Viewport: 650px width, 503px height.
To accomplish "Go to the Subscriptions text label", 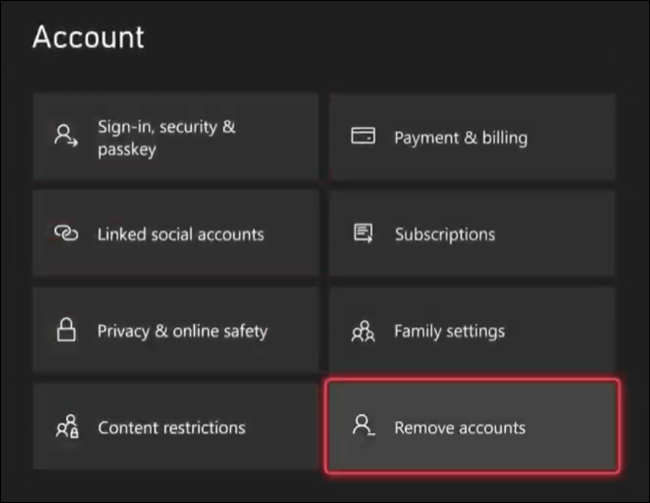I will click(444, 235).
